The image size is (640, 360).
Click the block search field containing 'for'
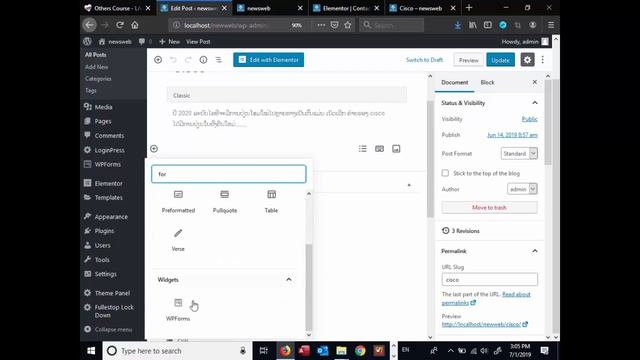pyautogui.click(x=229, y=174)
